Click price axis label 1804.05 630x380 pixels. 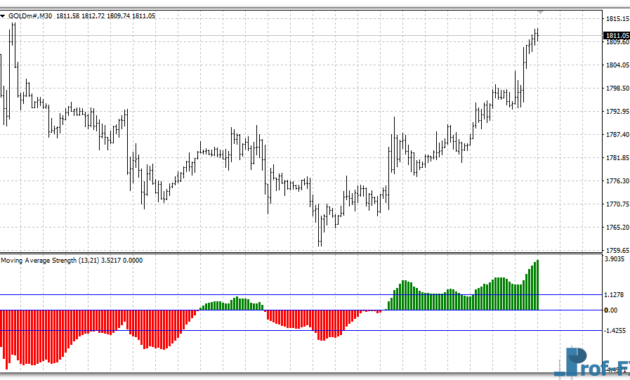pos(617,65)
